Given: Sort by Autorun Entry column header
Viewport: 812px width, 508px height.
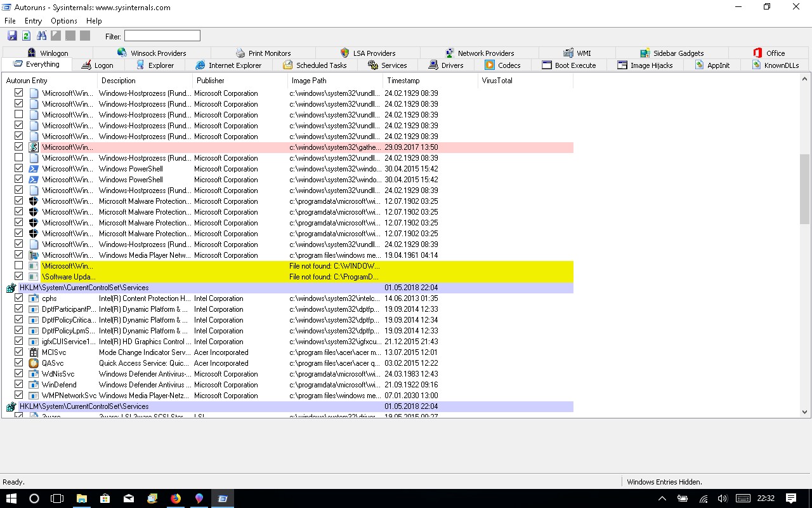Looking at the screenshot, I should (x=50, y=81).
